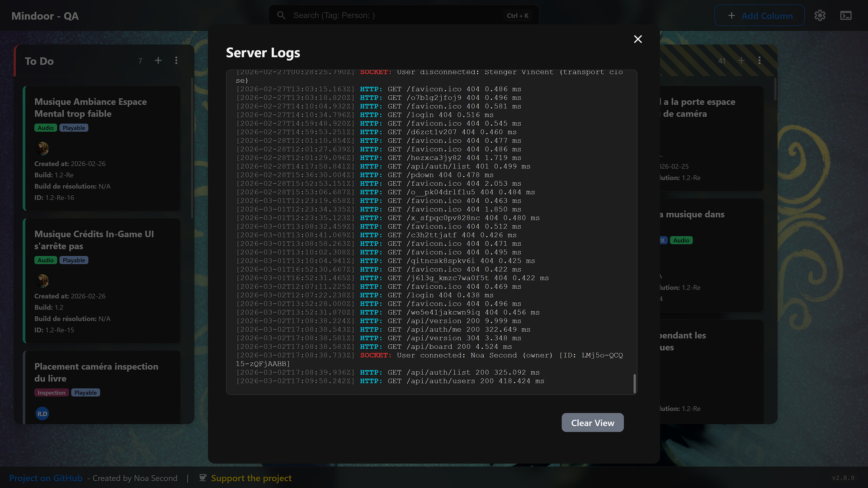Add a card to To Do column

tap(158, 61)
